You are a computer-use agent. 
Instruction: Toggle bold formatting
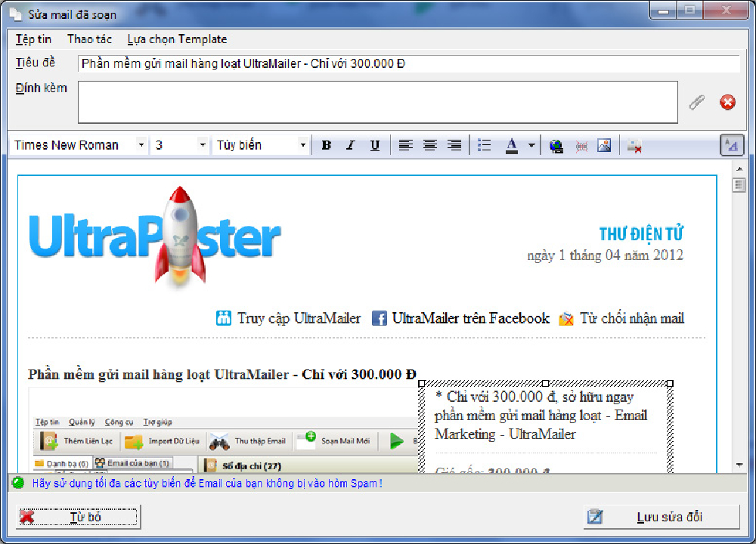tap(327, 145)
